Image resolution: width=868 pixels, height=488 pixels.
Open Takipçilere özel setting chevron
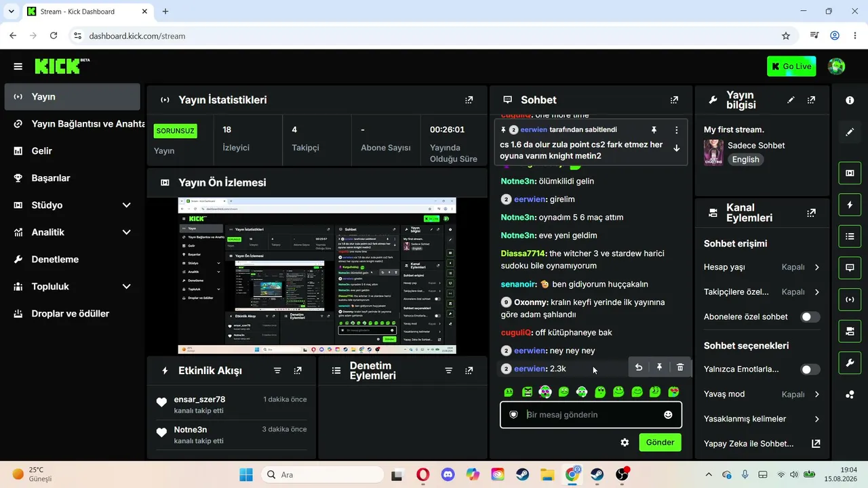(x=816, y=292)
